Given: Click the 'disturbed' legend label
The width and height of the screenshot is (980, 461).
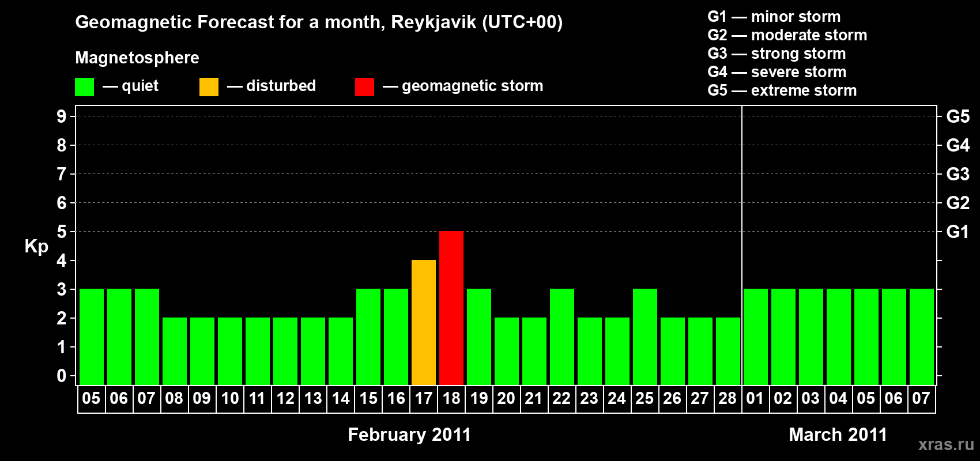Looking at the screenshot, I should [281, 86].
